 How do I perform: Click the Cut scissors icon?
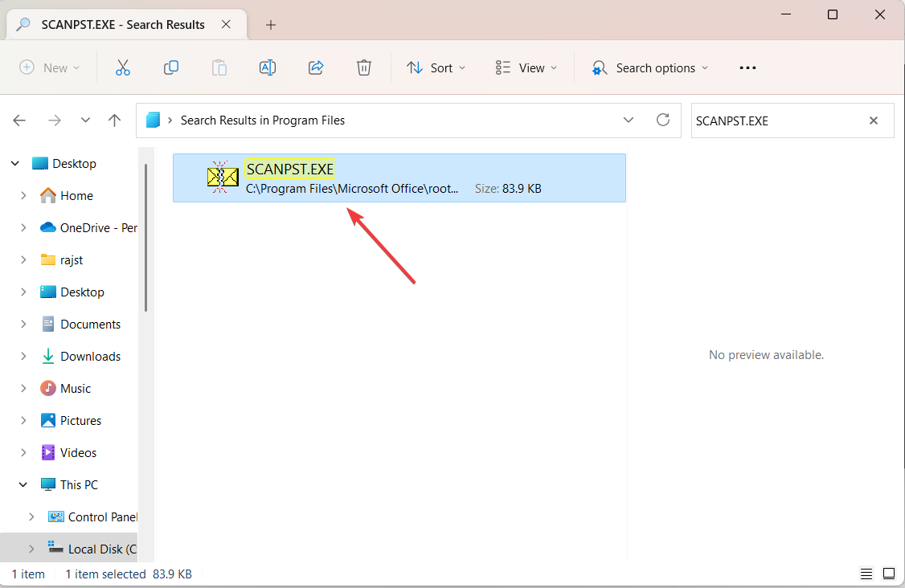123,68
